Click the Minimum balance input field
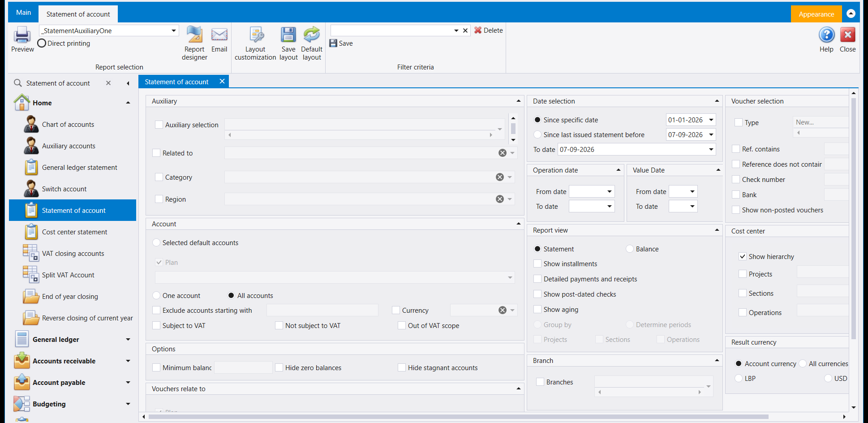Screen dimensions: 868x423 243,367
